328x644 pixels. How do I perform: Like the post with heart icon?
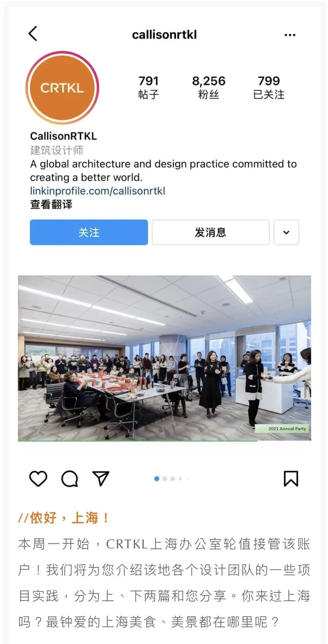click(38, 478)
